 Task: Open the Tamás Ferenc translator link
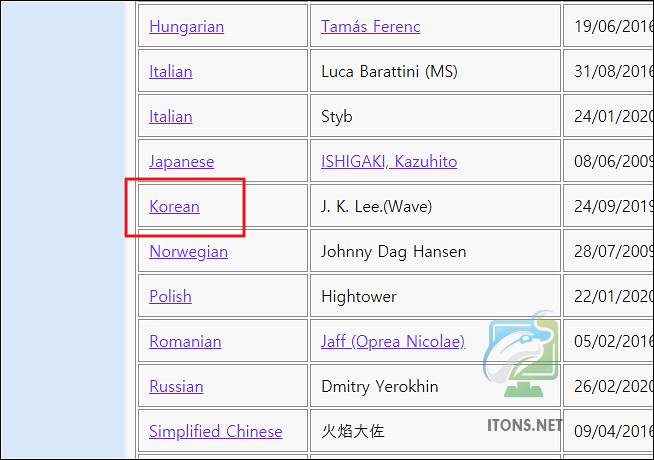370,27
